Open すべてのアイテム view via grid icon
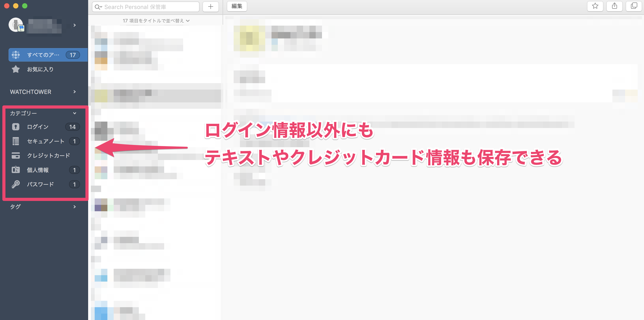644x320 pixels. 16,55
